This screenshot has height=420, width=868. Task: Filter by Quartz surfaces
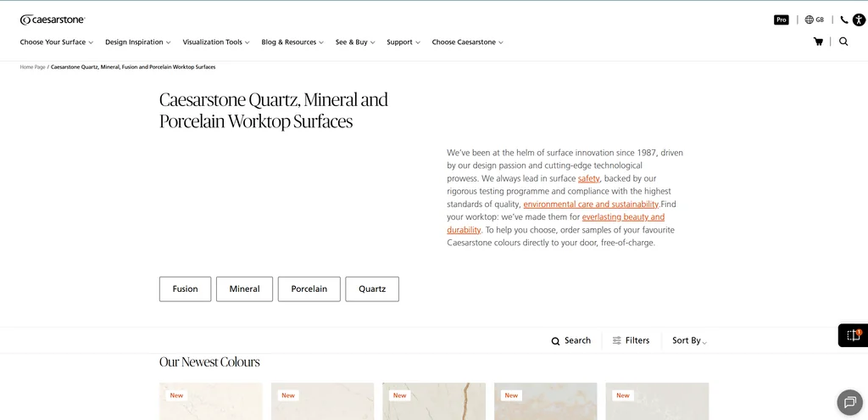point(371,288)
